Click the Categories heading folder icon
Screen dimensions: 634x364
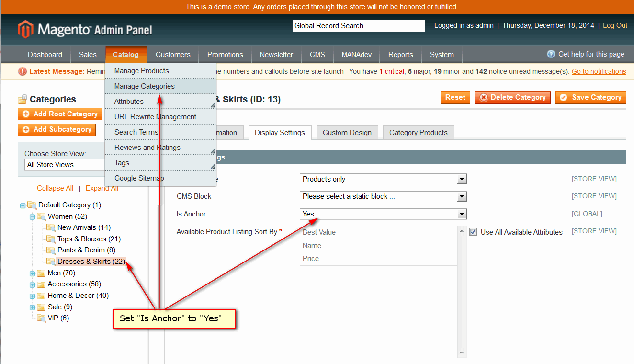(x=22, y=100)
